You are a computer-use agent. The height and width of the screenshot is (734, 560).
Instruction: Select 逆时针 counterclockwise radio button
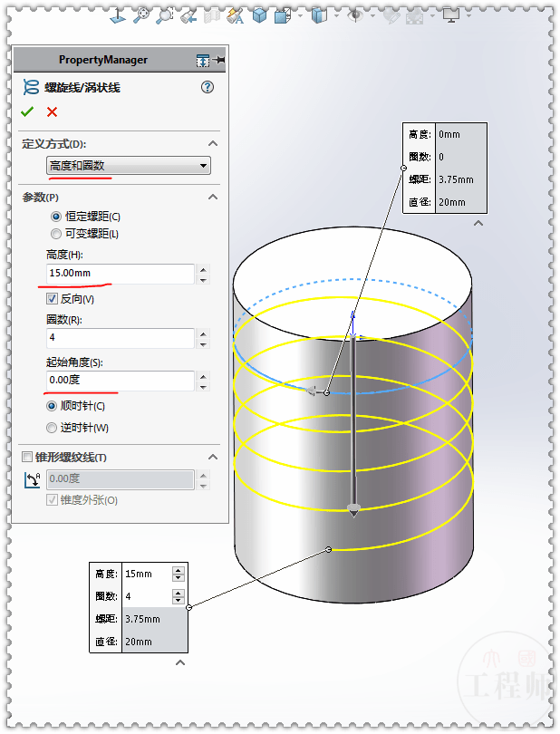pyautogui.click(x=52, y=428)
